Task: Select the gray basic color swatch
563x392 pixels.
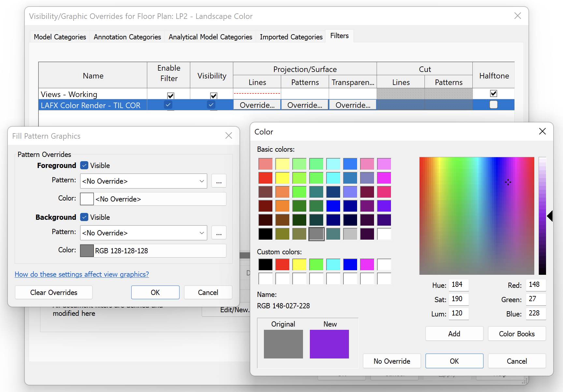Action: (x=316, y=234)
